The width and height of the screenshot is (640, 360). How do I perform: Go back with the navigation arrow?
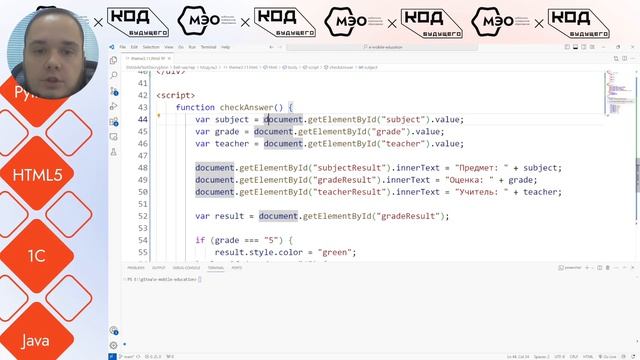tap(271, 47)
